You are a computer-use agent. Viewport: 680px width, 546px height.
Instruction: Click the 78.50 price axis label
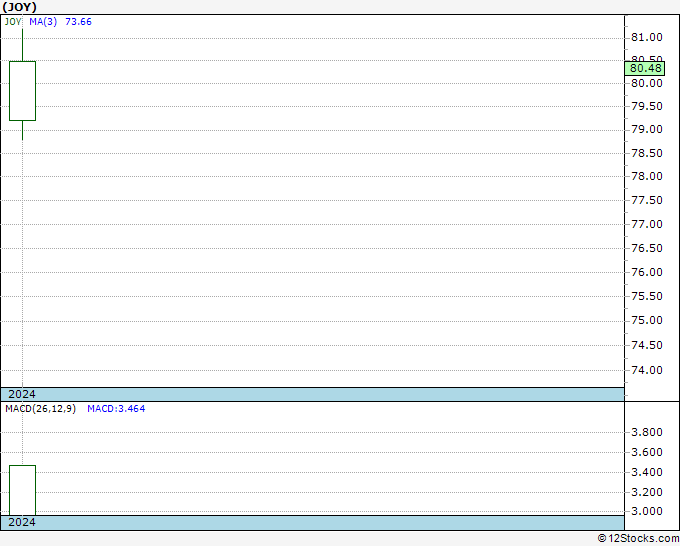point(647,153)
